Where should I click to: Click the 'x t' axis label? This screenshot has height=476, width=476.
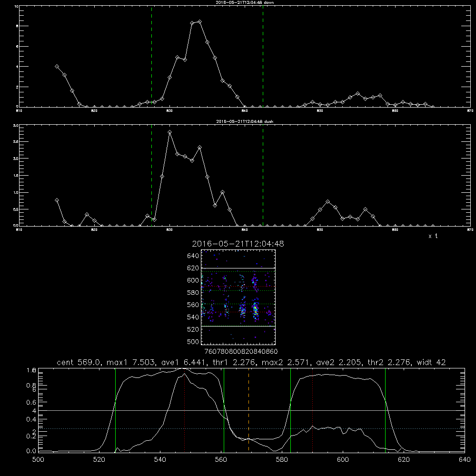433,236
